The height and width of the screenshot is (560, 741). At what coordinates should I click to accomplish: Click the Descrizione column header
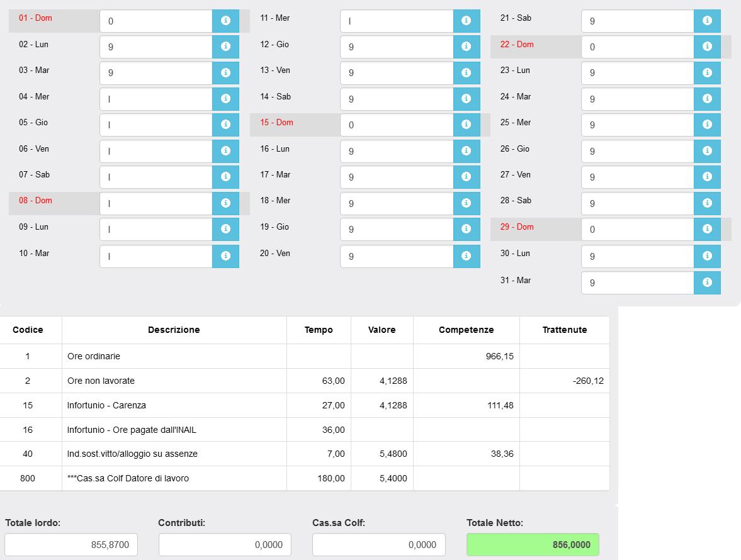pyautogui.click(x=174, y=330)
